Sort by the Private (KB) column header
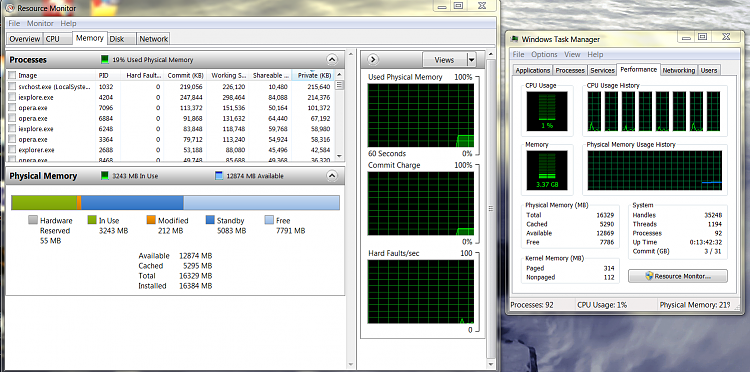 (313, 75)
